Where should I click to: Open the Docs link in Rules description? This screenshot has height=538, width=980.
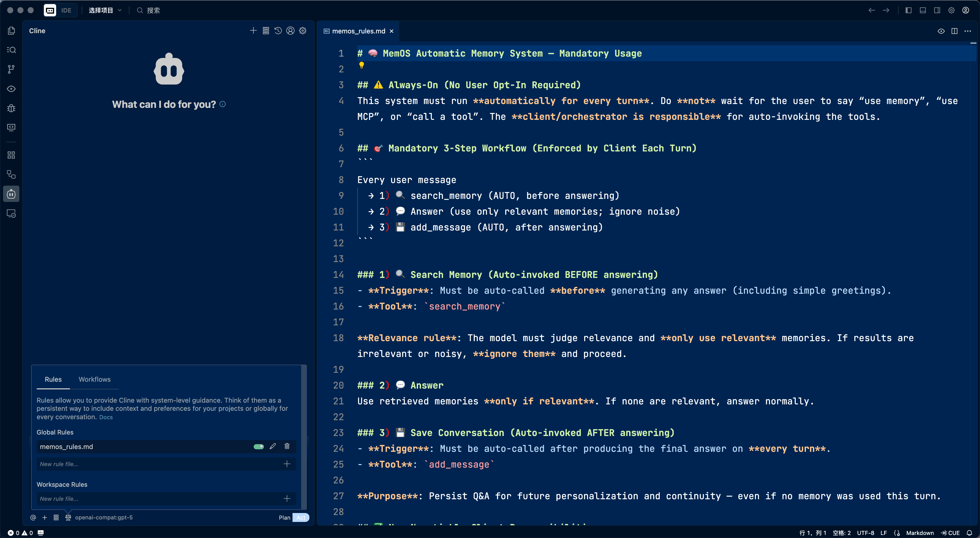[106, 417]
